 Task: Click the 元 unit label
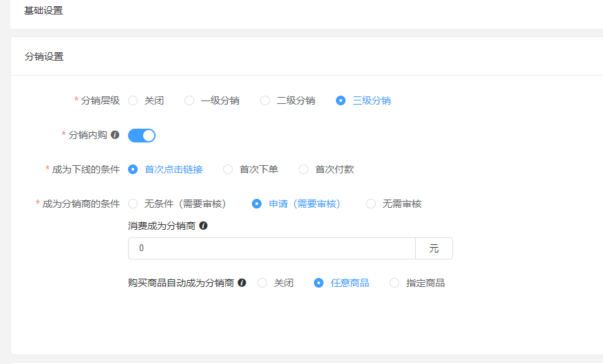pos(434,248)
